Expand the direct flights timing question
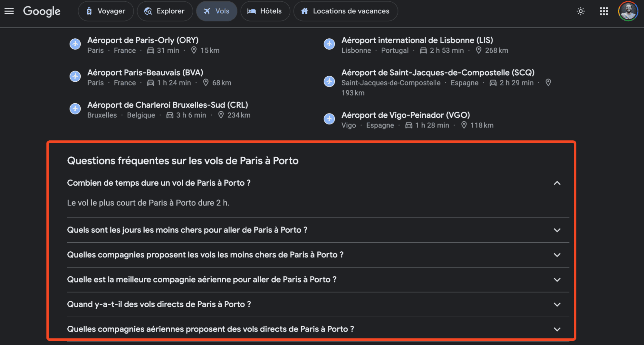The width and height of the screenshot is (644, 345). pos(318,304)
